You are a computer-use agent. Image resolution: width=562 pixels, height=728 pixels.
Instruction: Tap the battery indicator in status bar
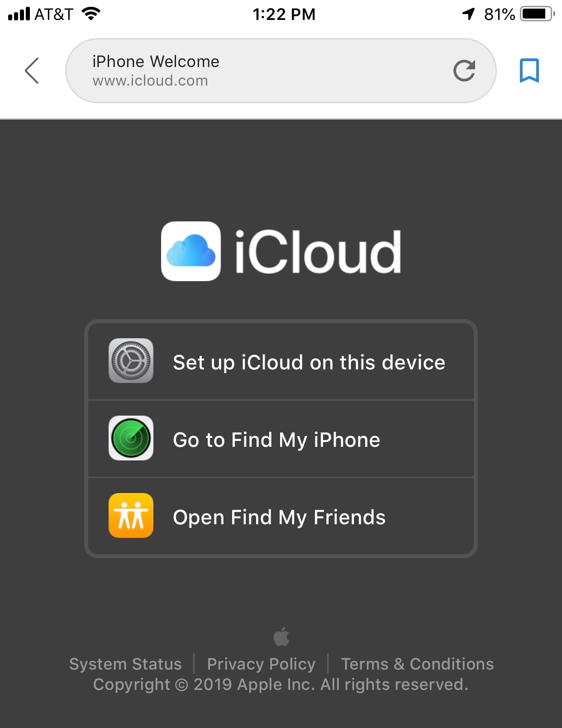click(537, 14)
